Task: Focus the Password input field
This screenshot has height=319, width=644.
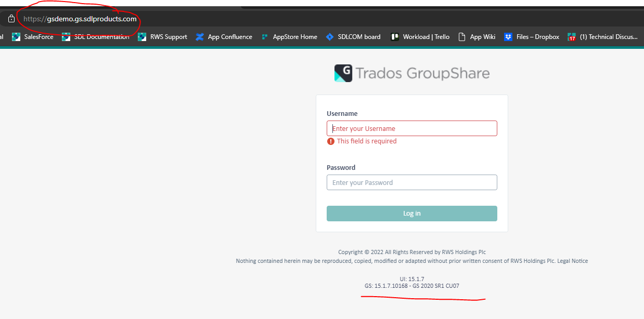Action: click(x=412, y=182)
